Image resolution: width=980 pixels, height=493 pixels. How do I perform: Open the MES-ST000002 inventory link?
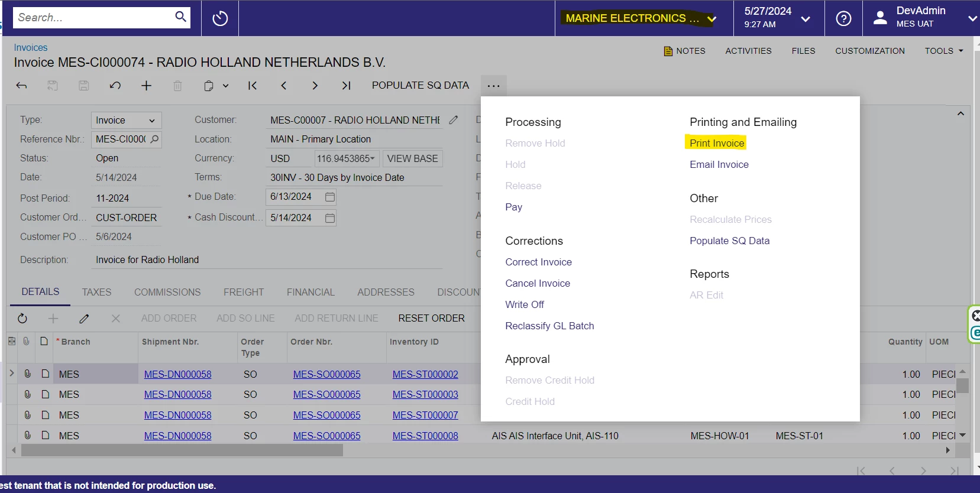(425, 374)
